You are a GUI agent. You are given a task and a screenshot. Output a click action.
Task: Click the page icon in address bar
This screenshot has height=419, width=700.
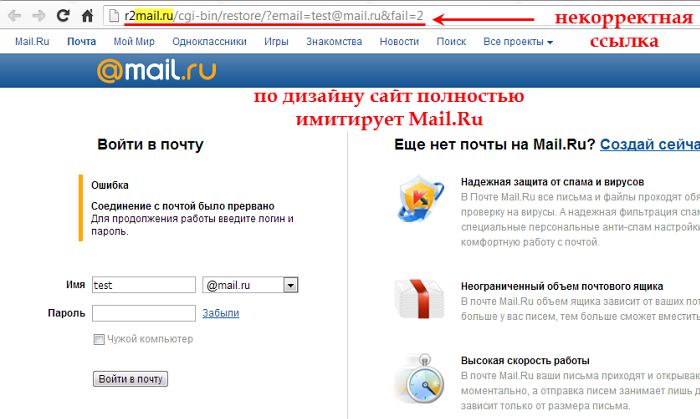(114, 16)
